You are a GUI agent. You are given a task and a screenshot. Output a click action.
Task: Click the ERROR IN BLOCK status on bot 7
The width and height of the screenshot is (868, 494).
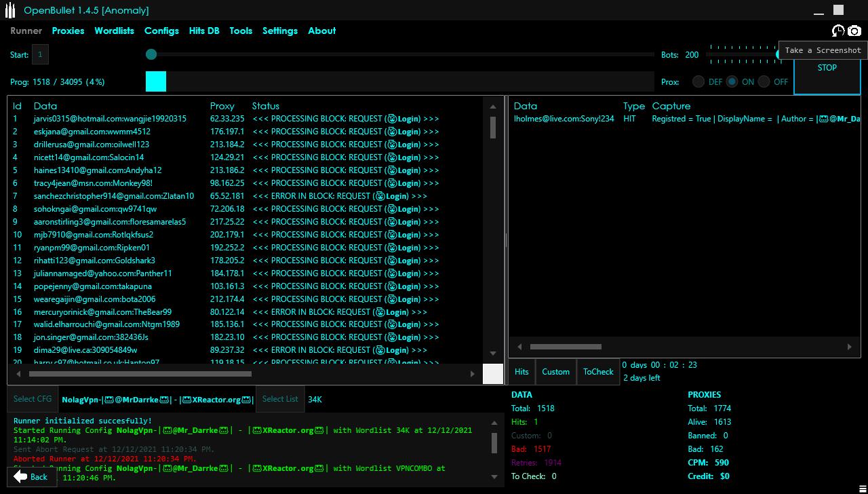[340, 196]
